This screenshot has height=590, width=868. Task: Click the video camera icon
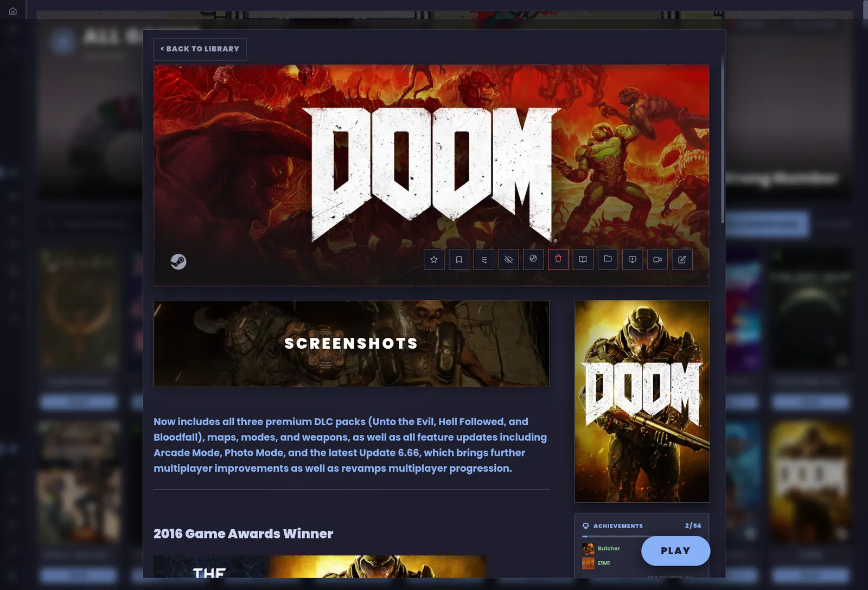(x=658, y=260)
